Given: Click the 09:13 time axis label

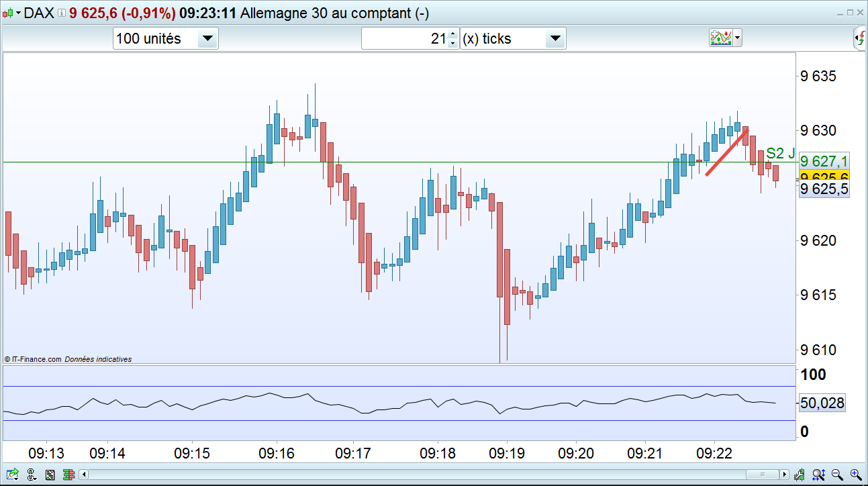Looking at the screenshot, I should tap(46, 454).
